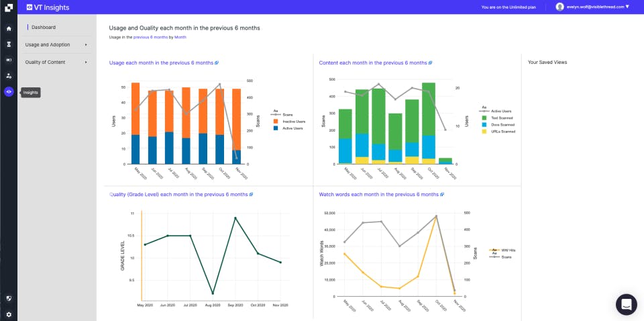Open the evelyn.wolf account dropdown
Image resolution: width=644 pixels, height=321 pixels.
tap(597, 7)
